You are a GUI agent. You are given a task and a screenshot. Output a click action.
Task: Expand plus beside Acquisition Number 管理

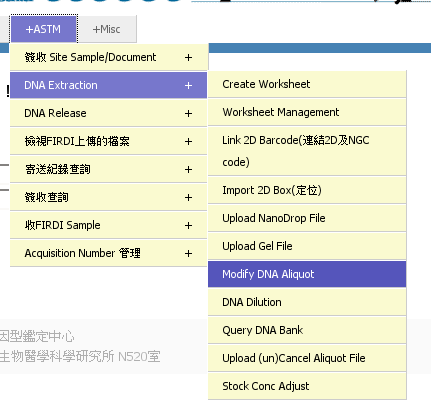(x=188, y=253)
